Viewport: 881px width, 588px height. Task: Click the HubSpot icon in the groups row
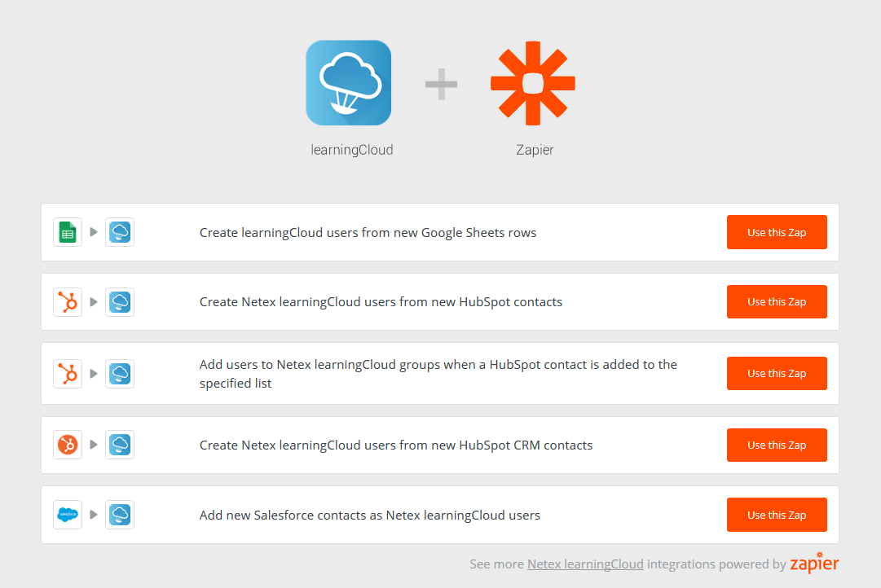click(x=68, y=374)
